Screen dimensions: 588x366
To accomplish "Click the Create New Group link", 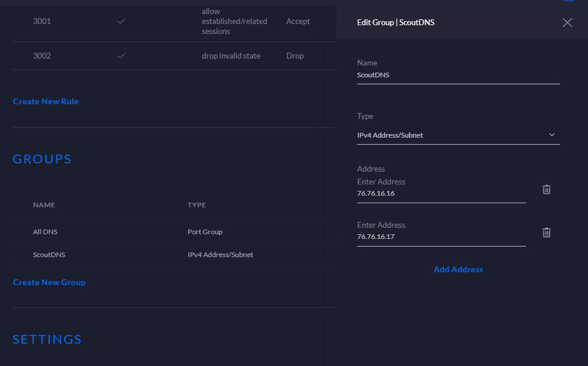I will coord(49,282).
